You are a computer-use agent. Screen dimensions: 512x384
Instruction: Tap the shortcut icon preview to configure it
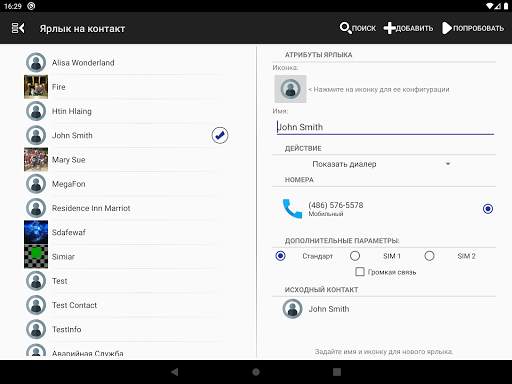290,89
